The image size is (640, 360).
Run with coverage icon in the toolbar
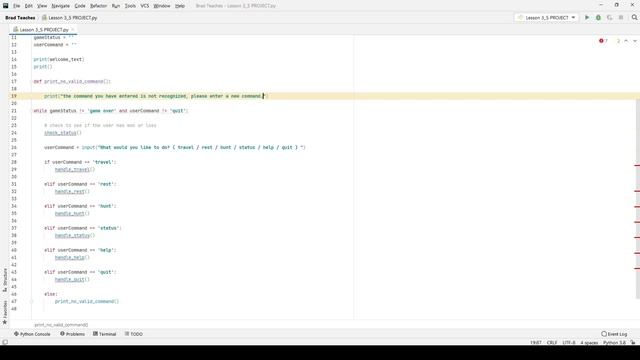point(609,18)
